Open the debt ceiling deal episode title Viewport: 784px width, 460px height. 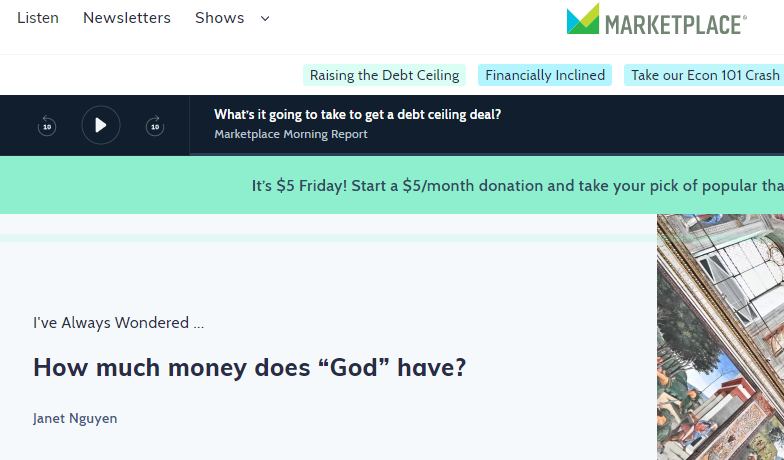[358, 114]
